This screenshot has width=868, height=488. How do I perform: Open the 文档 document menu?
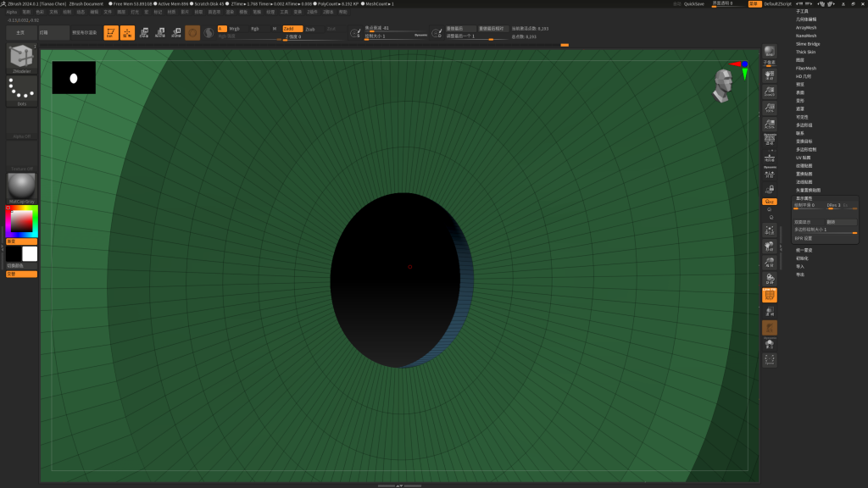[53, 12]
